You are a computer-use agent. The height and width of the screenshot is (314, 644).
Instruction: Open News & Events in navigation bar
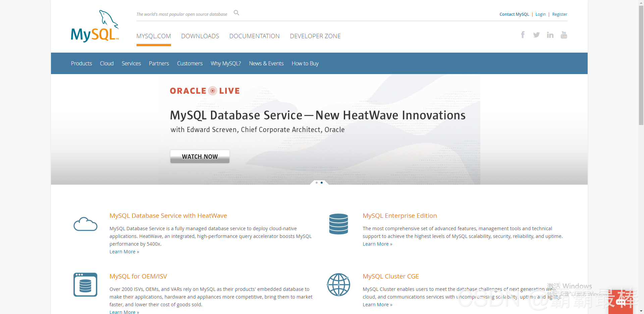coord(266,63)
